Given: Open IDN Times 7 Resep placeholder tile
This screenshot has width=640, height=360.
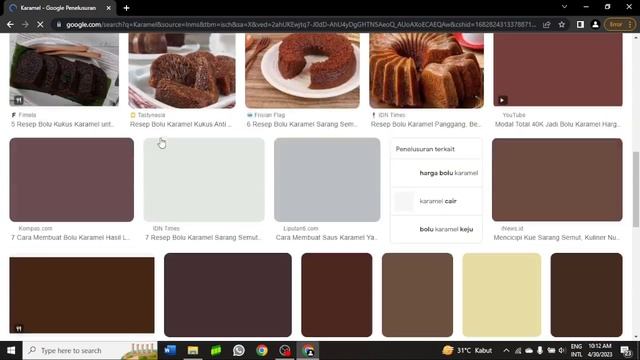Looking at the screenshot, I should (x=204, y=180).
